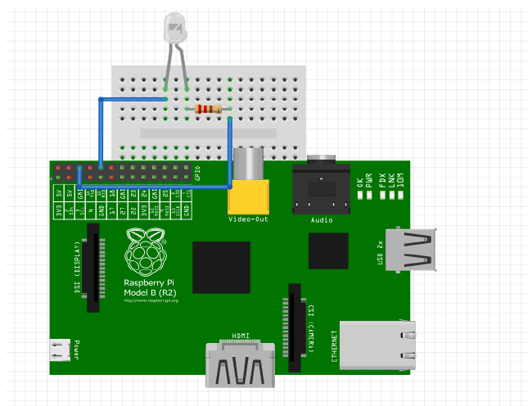Click the 'TXD' pin label
The width and height of the screenshot is (532, 406).
click(93, 193)
